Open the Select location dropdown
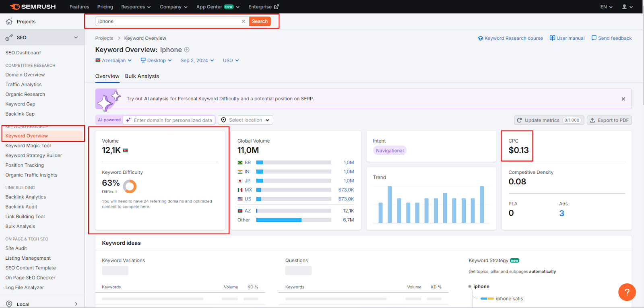Viewport: 644px width, 308px height. tap(246, 120)
